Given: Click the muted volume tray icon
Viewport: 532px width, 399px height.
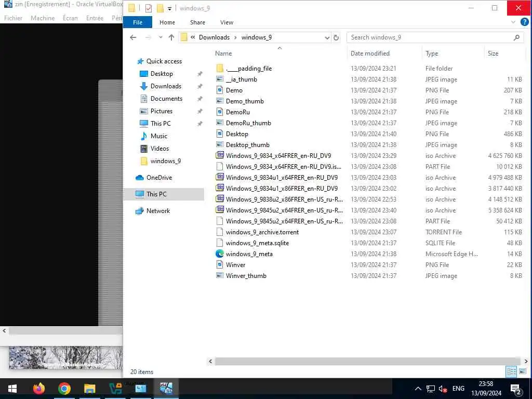Looking at the screenshot, I should (x=443, y=389).
